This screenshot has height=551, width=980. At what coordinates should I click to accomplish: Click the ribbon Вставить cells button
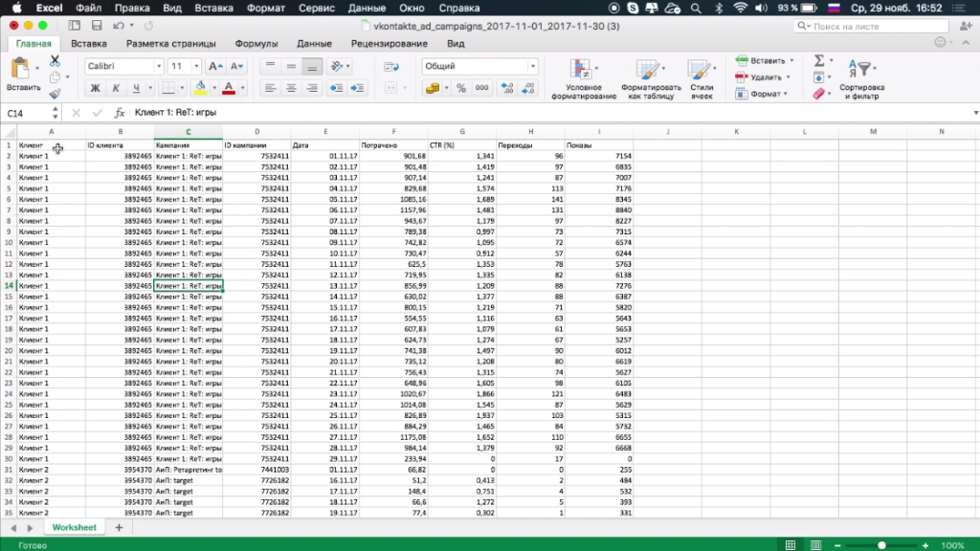(765, 60)
